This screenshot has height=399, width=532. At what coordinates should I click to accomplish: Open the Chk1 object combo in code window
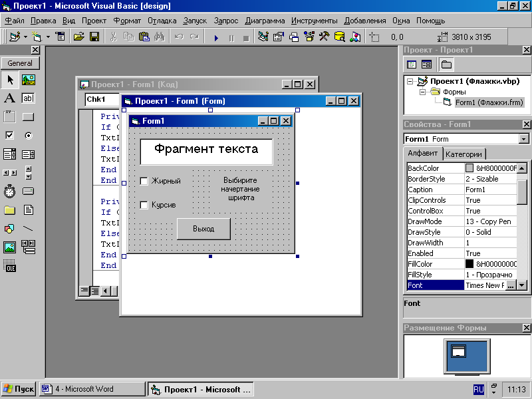pos(102,99)
